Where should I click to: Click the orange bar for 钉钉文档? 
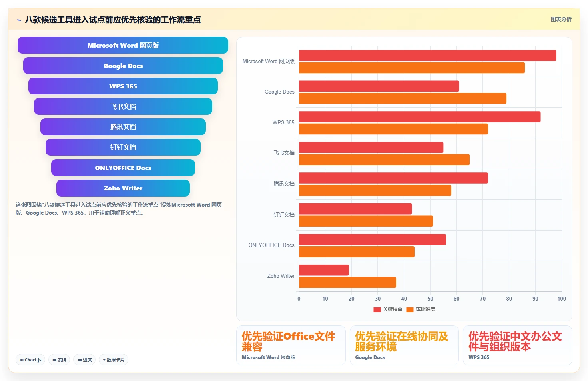[x=366, y=221]
